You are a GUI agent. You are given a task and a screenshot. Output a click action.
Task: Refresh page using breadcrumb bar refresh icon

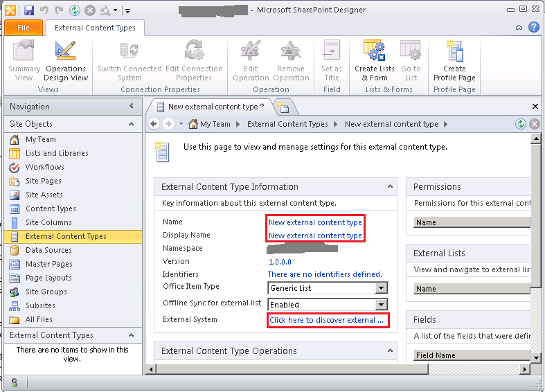coord(520,124)
